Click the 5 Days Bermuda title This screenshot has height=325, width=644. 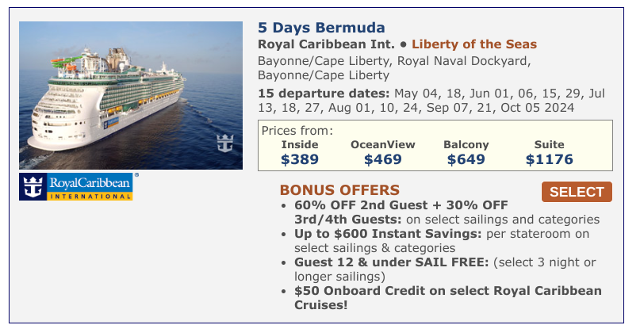tap(321, 28)
